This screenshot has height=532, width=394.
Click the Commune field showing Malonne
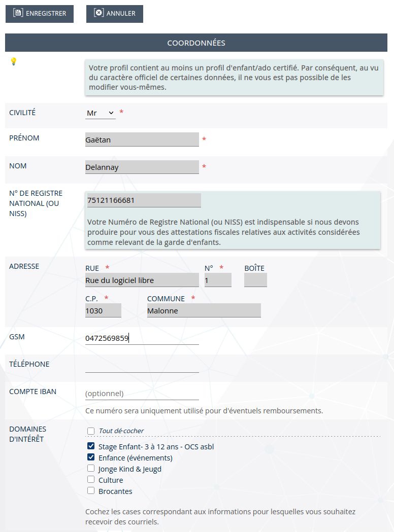[204, 310]
